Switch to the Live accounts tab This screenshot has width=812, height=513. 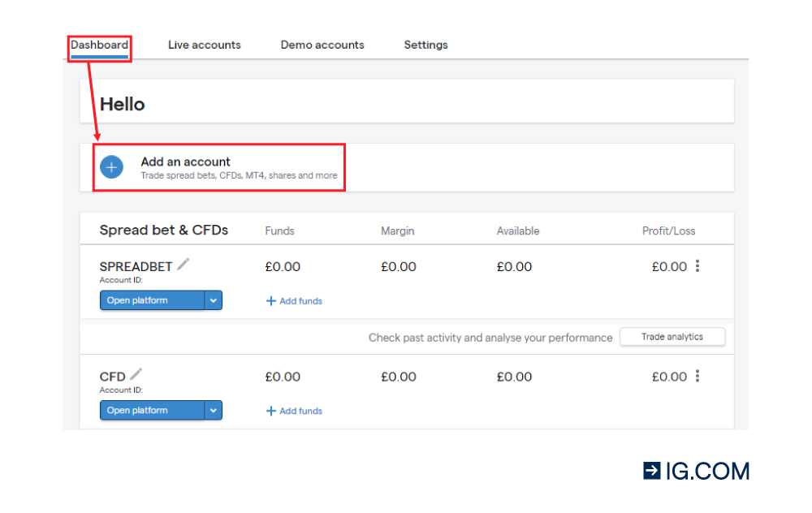tap(204, 45)
